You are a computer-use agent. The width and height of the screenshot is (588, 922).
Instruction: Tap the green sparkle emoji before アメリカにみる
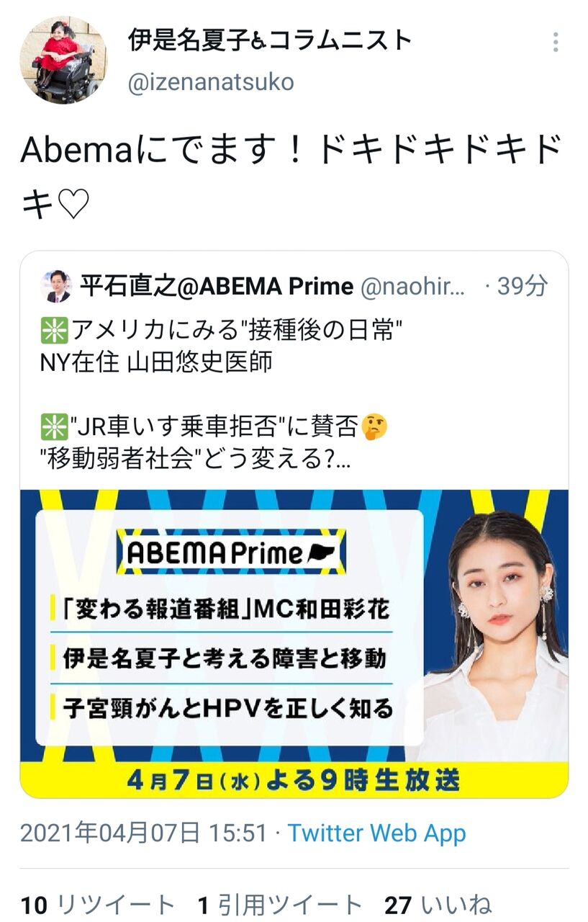point(54,331)
